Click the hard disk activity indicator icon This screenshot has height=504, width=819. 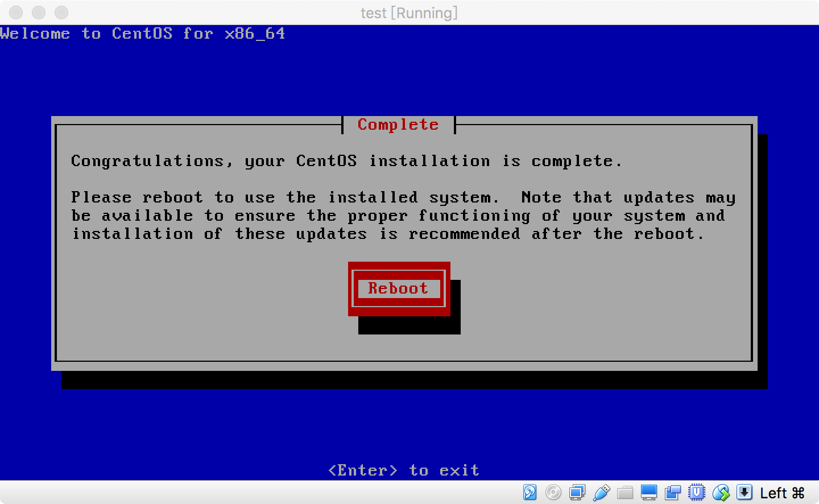[x=530, y=492]
